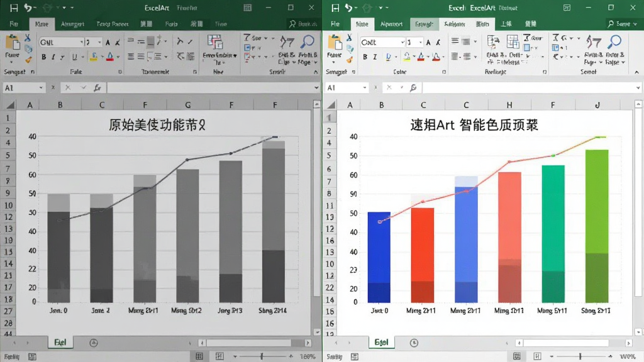The image size is (644, 362).
Task: Click Save icon in right Excel window
Action: pyautogui.click(x=335, y=8)
